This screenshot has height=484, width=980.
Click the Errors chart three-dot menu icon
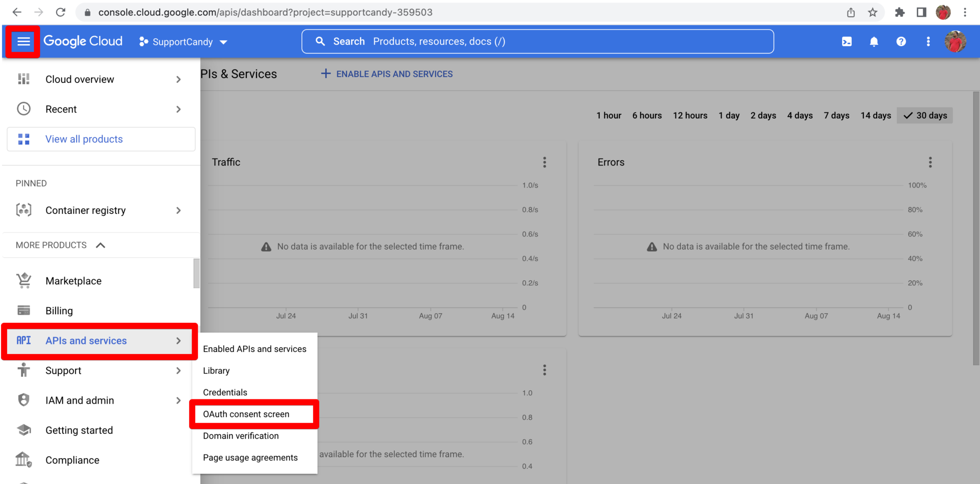point(930,162)
